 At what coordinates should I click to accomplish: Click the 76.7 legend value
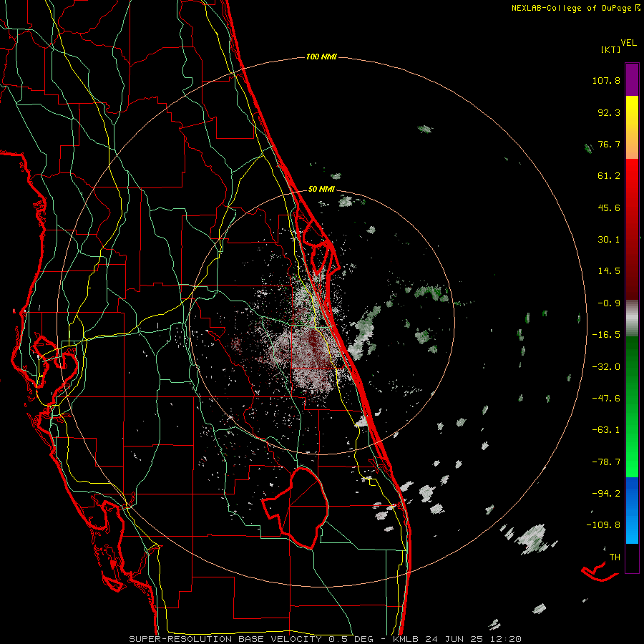coord(609,144)
